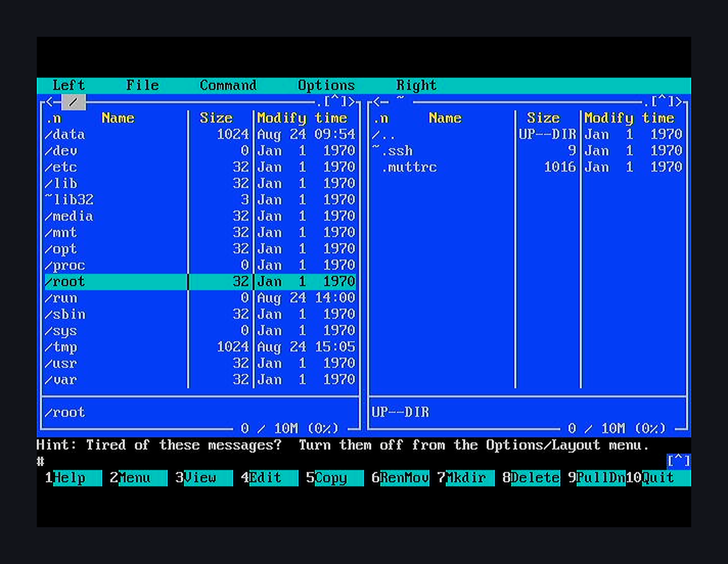The width and height of the screenshot is (728, 564).
Task: Select the /opt directory row
Action: pyautogui.click(x=200, y=249)
